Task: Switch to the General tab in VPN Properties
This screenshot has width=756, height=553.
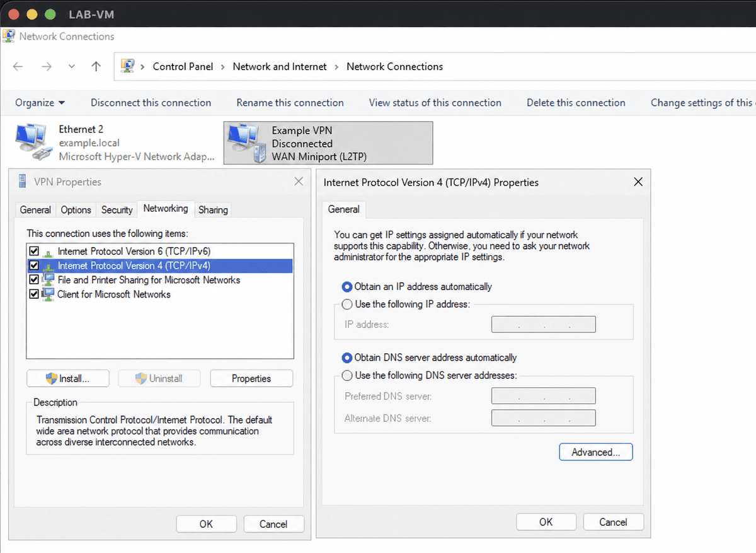Action: 35,210
